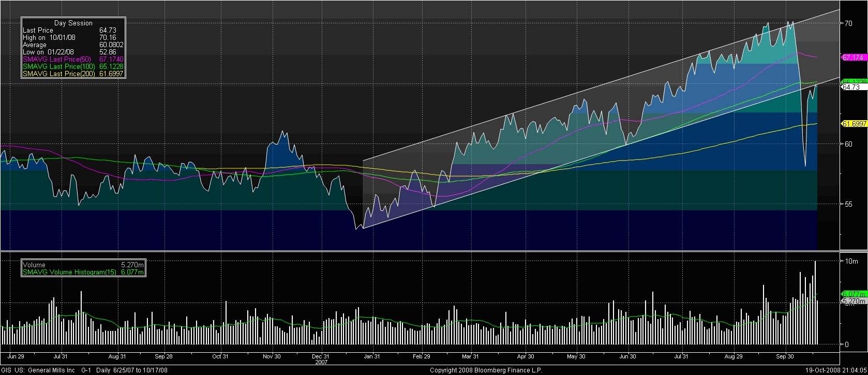Click the "Day Session" legend title

point(73,23)
